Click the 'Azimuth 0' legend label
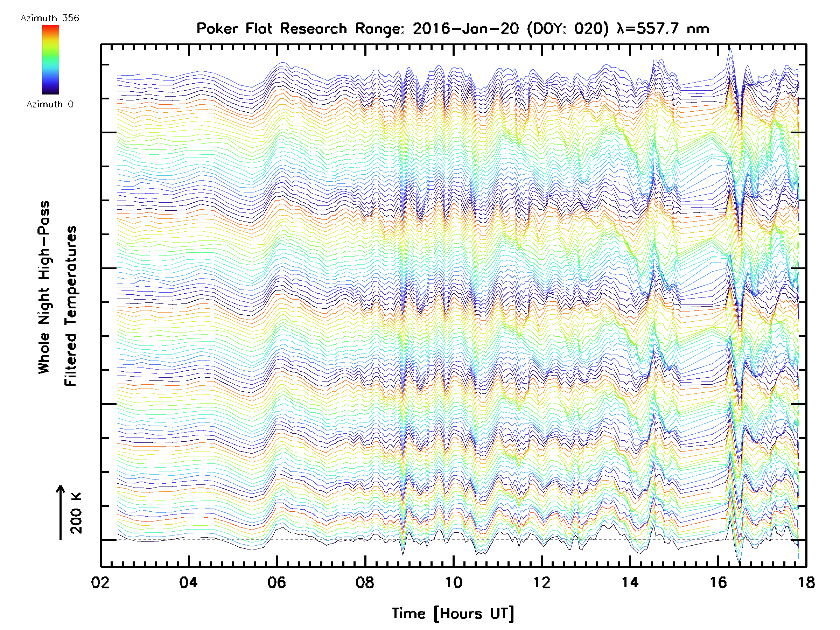This screenshot has width=840, height=630. 50,104
